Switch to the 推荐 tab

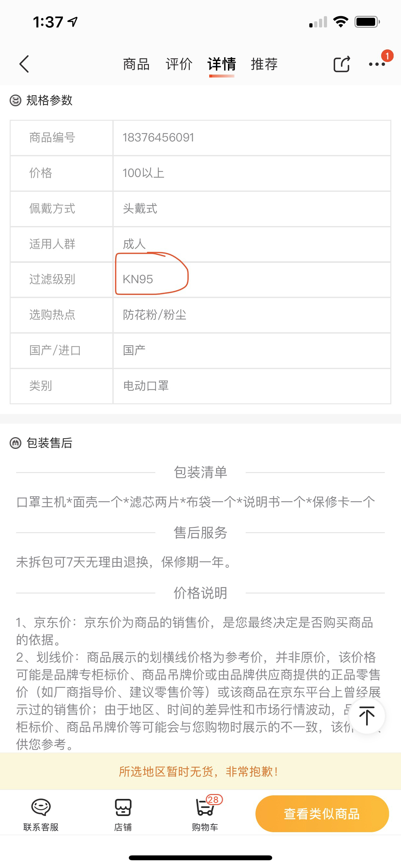(x=264, y=64)
